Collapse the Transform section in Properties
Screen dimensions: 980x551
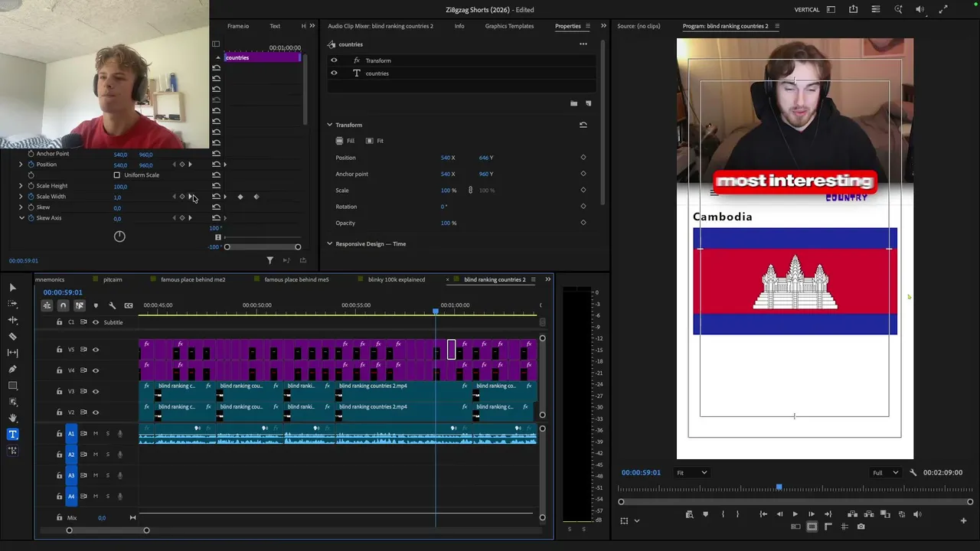tap(330, 125)
